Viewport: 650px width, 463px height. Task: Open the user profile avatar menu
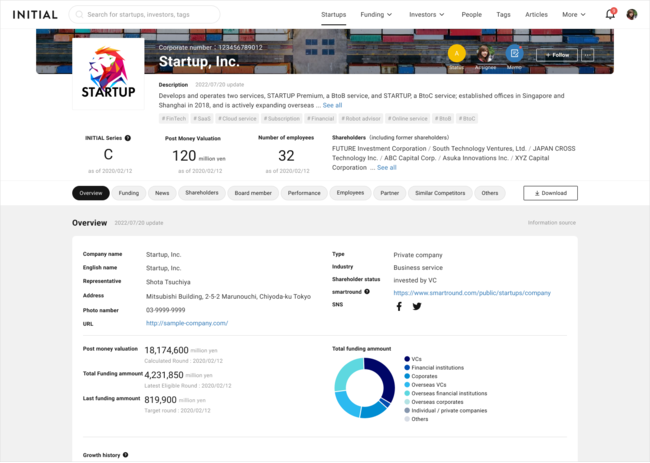click(x=632, y=15)
